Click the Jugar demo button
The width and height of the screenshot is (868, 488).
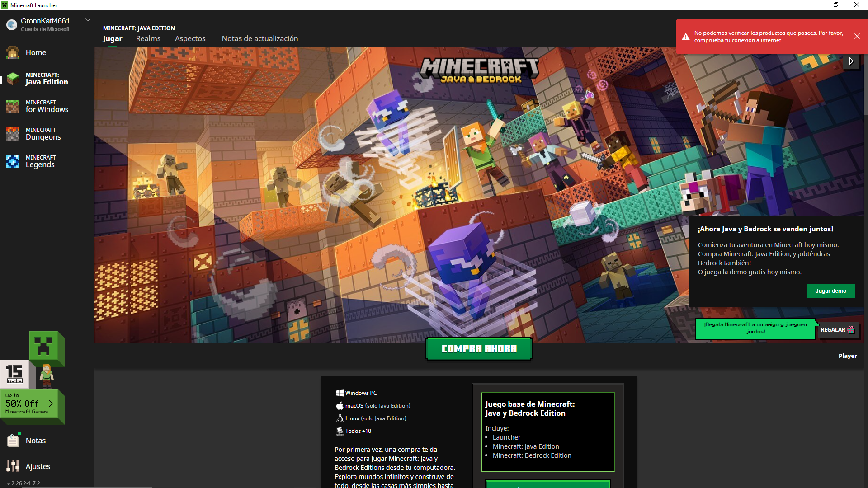pyautogui.click(x=830, y=291)
